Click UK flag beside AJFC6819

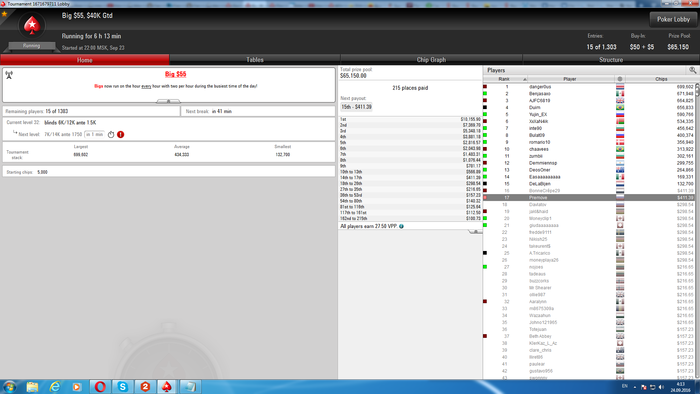coord(620,101)
